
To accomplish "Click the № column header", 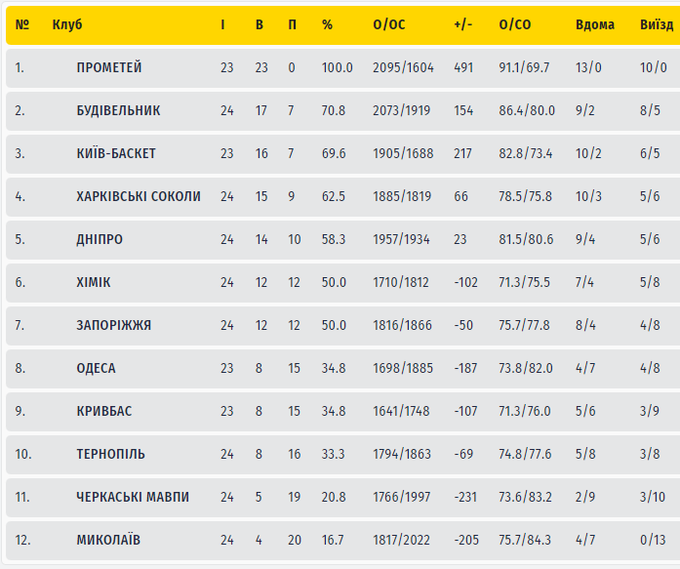I will click(x=22, y=25).
